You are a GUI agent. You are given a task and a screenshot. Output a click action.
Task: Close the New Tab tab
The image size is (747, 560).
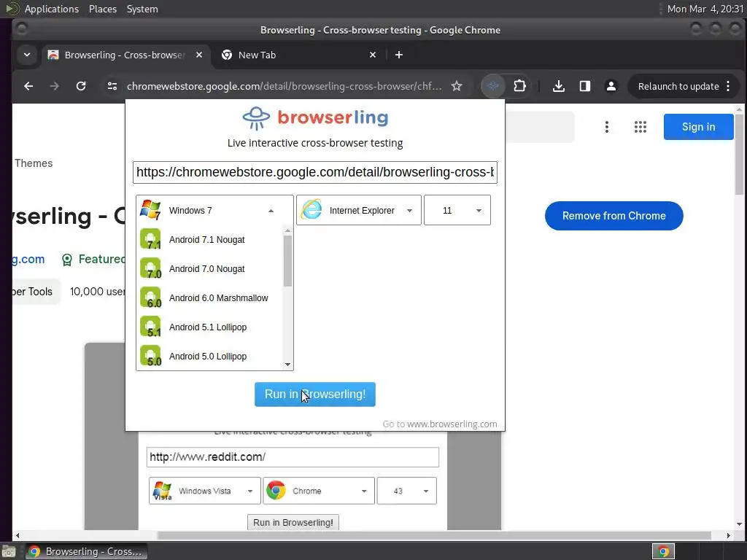pyautogui.click(x=373, y=55)
